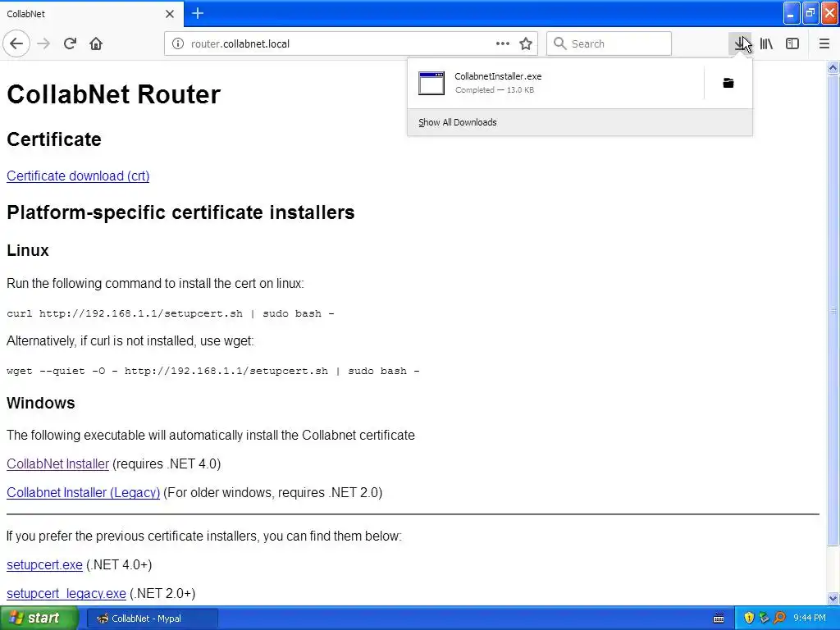Bookmark this page with the star

526,43
